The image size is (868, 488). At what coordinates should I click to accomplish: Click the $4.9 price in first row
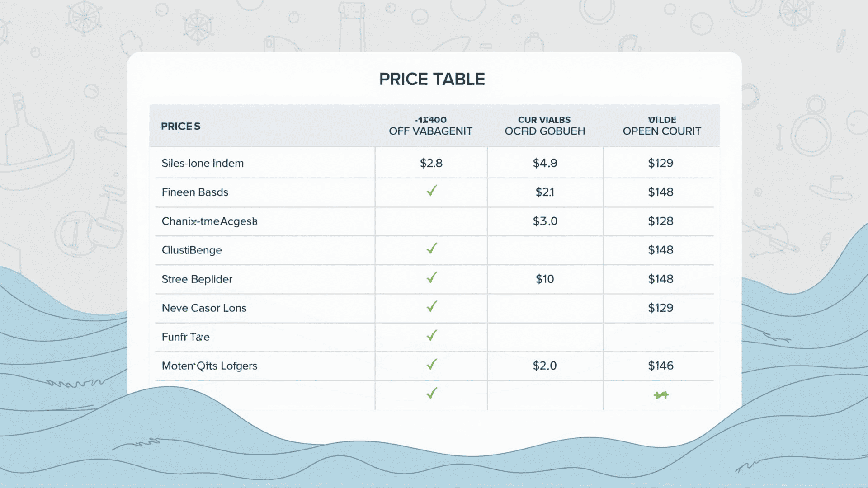(x=545, y=163)
